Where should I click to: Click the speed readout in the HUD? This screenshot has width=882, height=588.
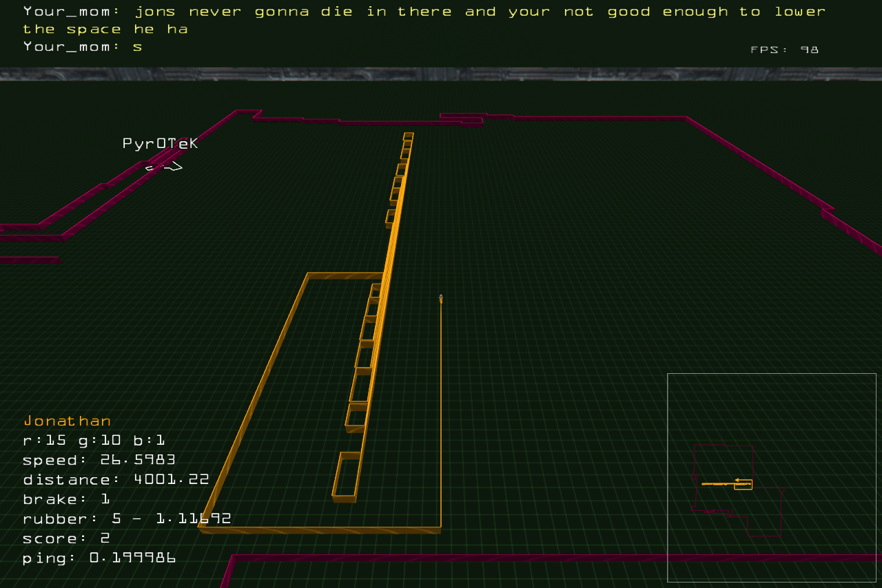(99, 459)
